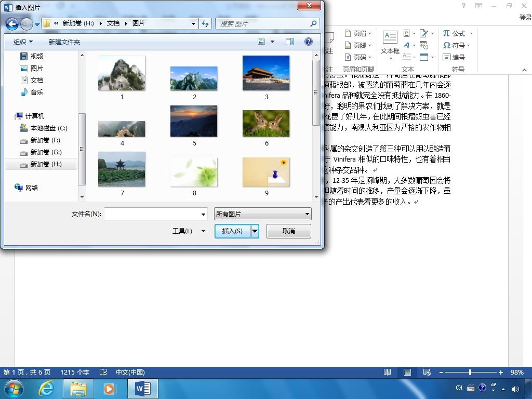Select 网络 in navigation pane
532x399 pixels.
click(26, 188)
